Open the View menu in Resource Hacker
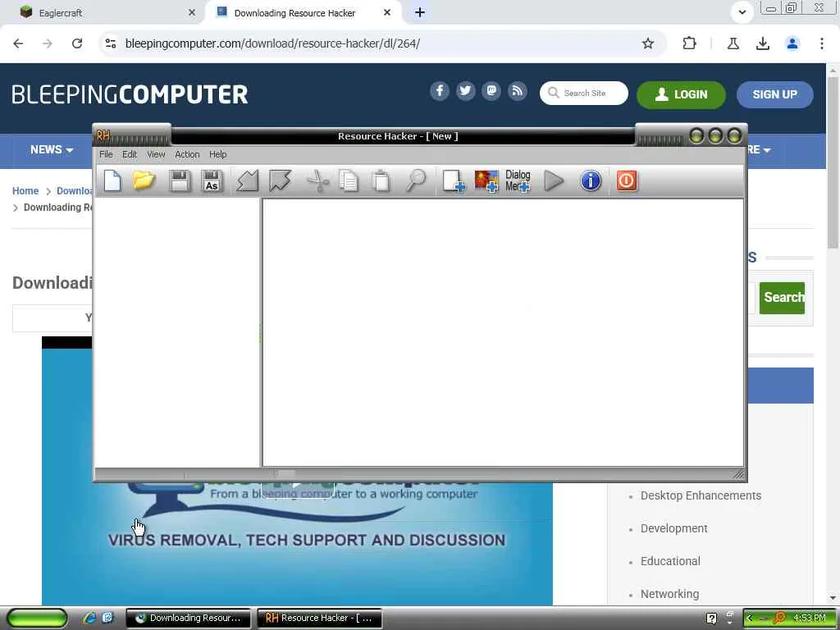 coord(156,154)
